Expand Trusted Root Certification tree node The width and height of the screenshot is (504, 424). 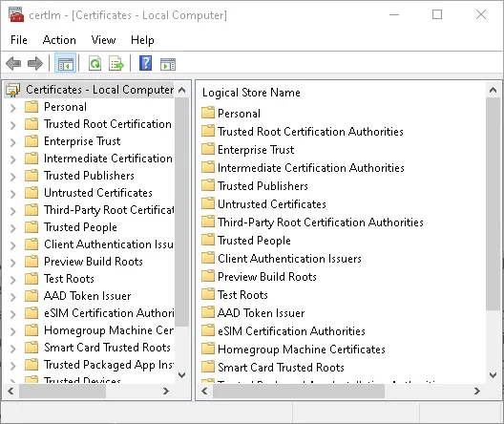pyautogui.click(x=12, y=125)
